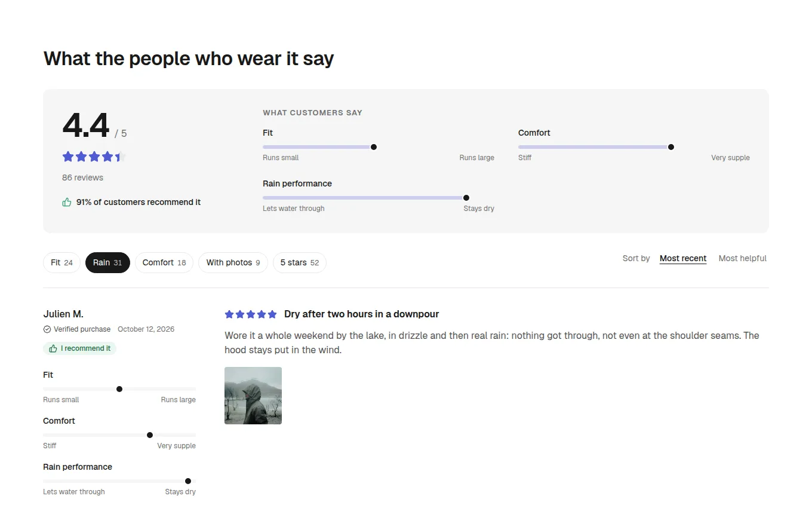Click the 86 reviews count link
Screen dimensions: 812x508
82,178
